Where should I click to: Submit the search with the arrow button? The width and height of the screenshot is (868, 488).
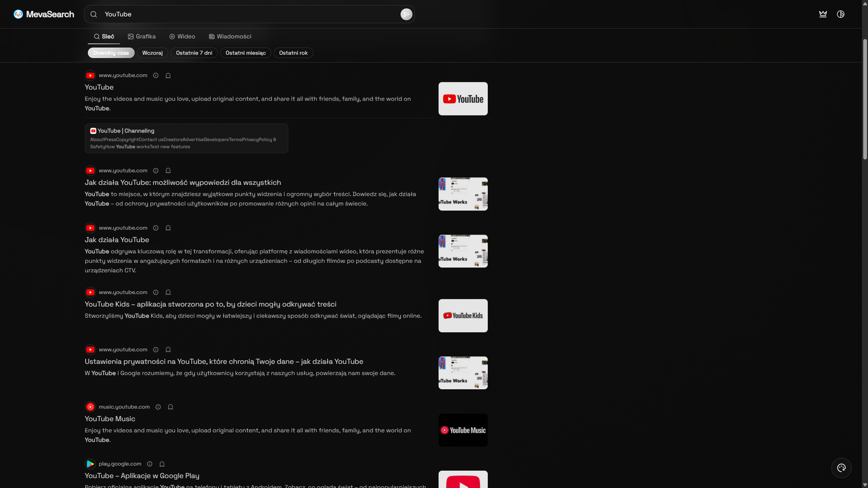tap(406, 14)
